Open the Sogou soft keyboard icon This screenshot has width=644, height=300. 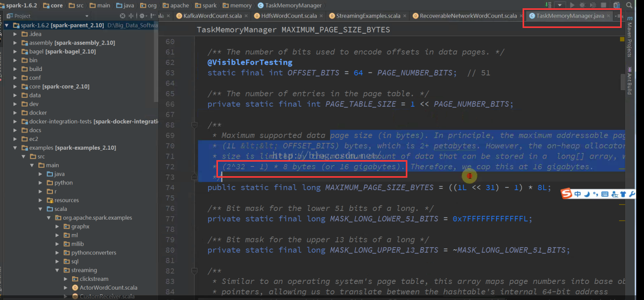(x=605, y=194)
